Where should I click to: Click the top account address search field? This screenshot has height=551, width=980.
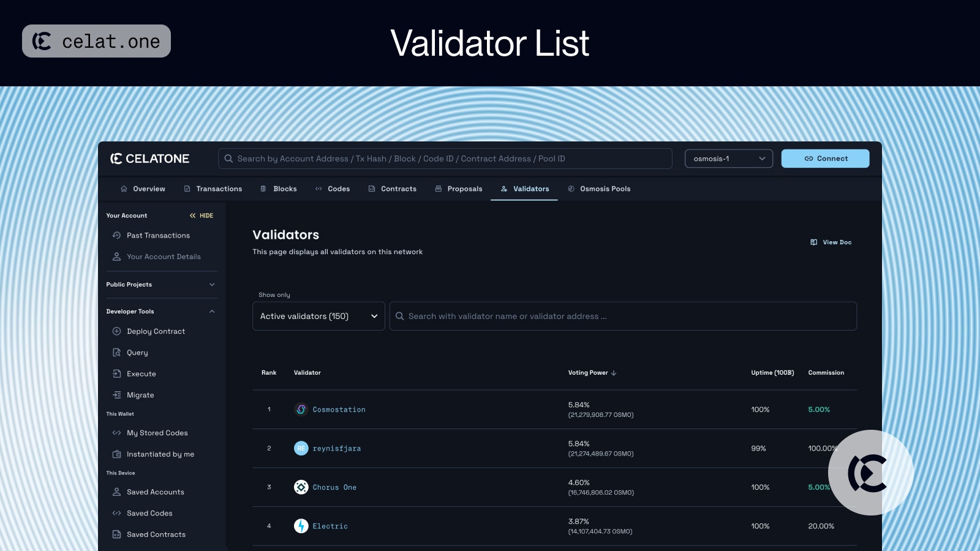(x=445, y=159)
